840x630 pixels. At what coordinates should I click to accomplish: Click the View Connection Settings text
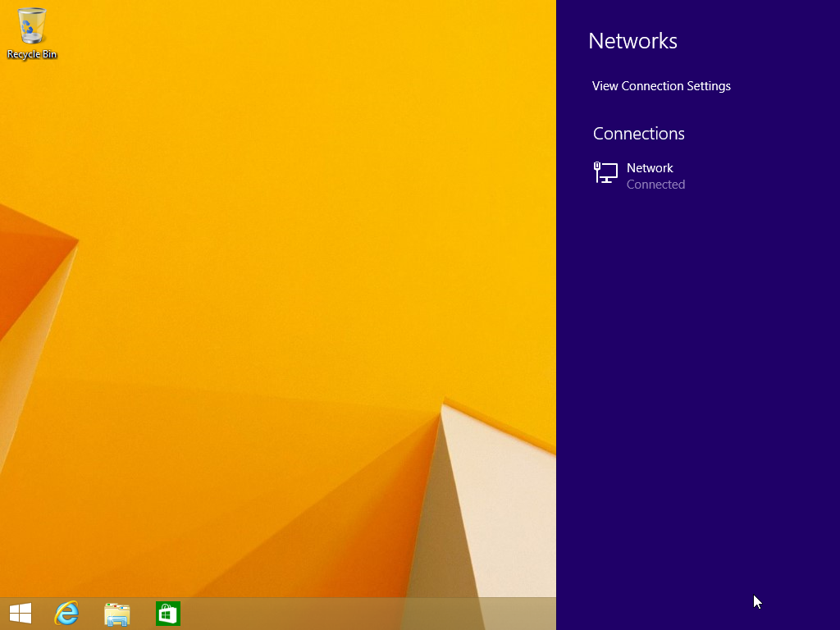click(x=661, y=85)
